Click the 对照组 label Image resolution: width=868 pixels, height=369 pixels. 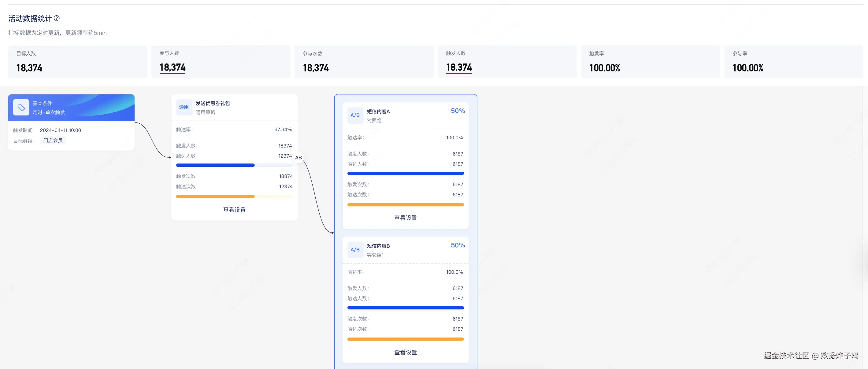coord(374,121)
